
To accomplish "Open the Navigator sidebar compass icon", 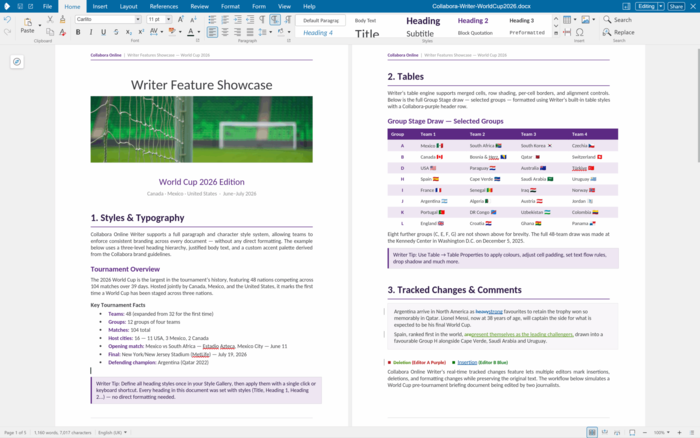I will pyautogui.click(x=17, y=62).
